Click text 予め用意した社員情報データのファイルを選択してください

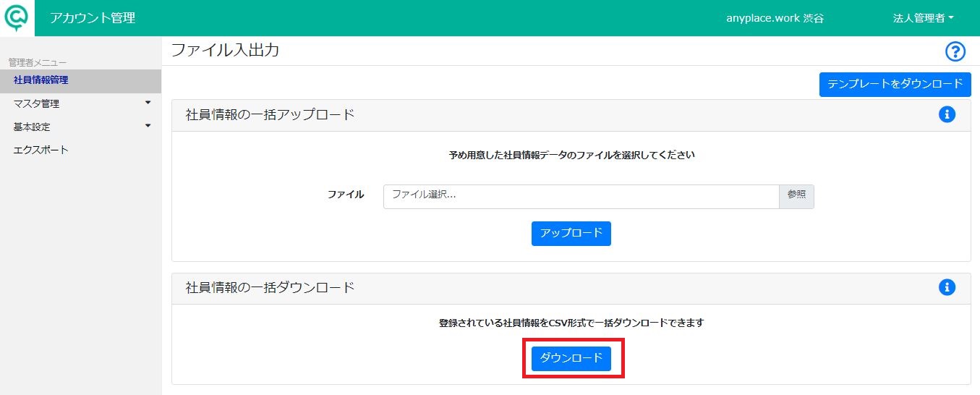[x=571, y=155]
